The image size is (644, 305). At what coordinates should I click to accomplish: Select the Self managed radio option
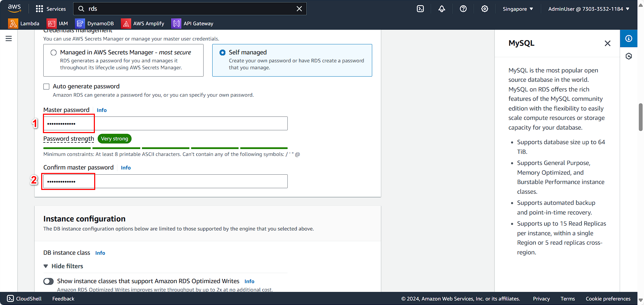point(222,53)
